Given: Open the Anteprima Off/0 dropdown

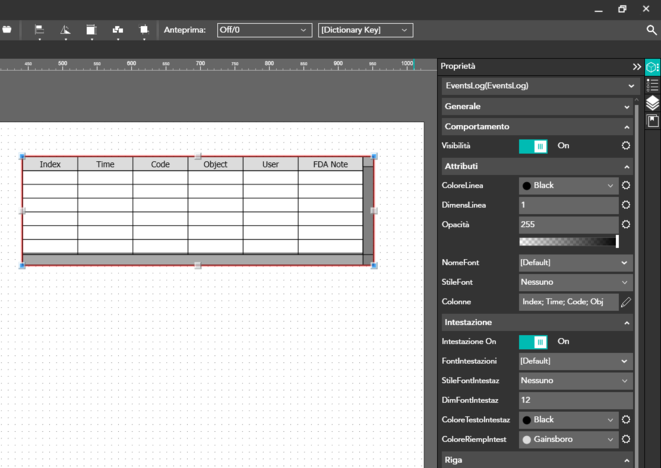Looking at the screenshot, I should tap(264, 30).
